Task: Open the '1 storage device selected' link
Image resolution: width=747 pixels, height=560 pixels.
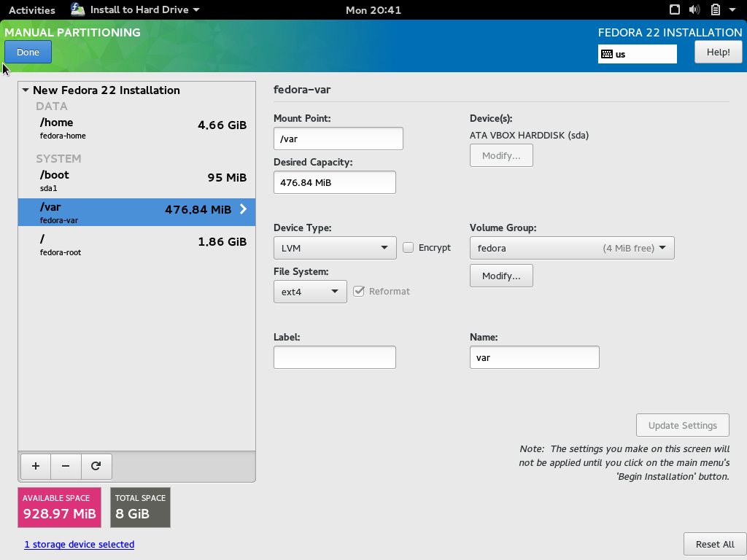Action: tap(80, 544)
